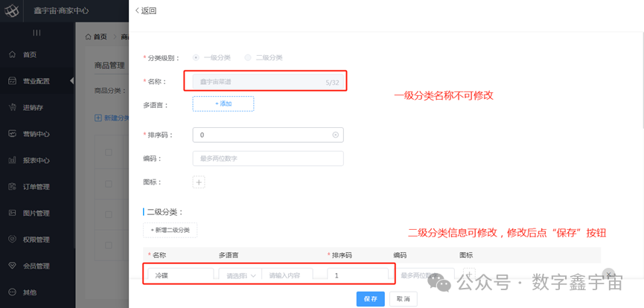Screen dimensions: 644x308
Task: Click the 营业配置 shop icon
Action: pyautogui.click(x=13, y=81)
